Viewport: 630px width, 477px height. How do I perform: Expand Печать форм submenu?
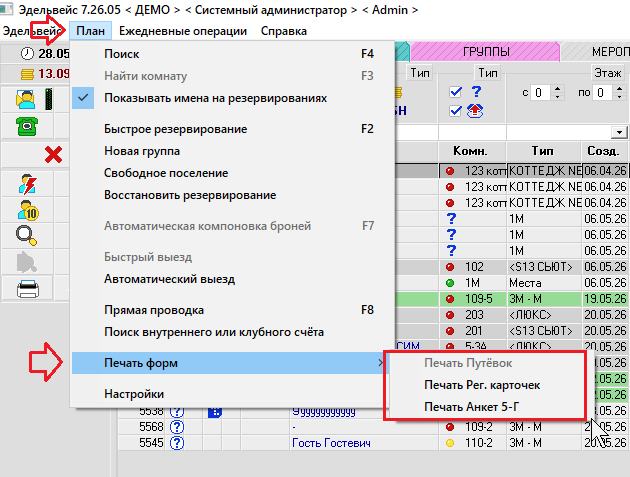pos(228,363)
